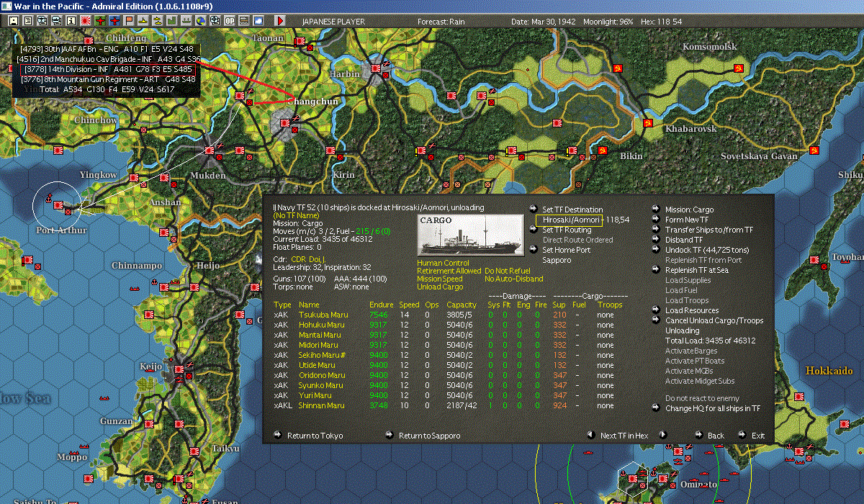
Task: Toggle the No Auto-Disband setting
Action: coord(514,279)
